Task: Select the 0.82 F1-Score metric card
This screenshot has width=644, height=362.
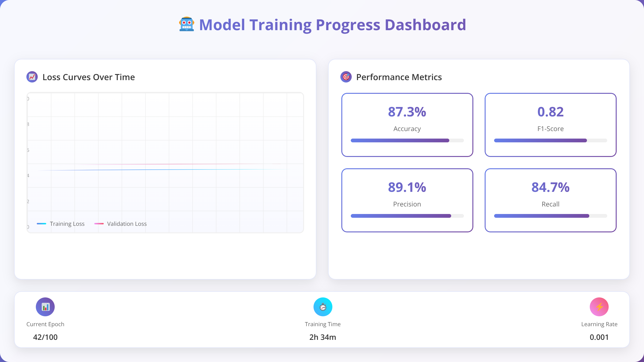Action: (550, 125)
